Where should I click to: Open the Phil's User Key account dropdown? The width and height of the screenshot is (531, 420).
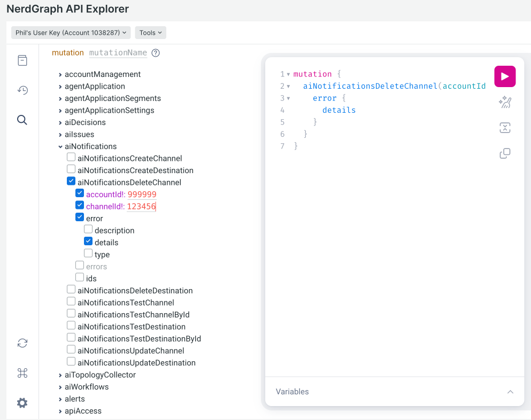(x=71, y=33)
